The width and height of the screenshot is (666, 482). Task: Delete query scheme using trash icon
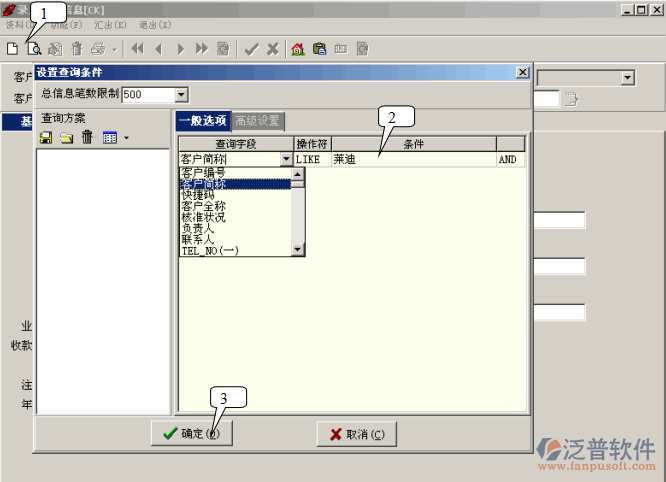[87, 137]
